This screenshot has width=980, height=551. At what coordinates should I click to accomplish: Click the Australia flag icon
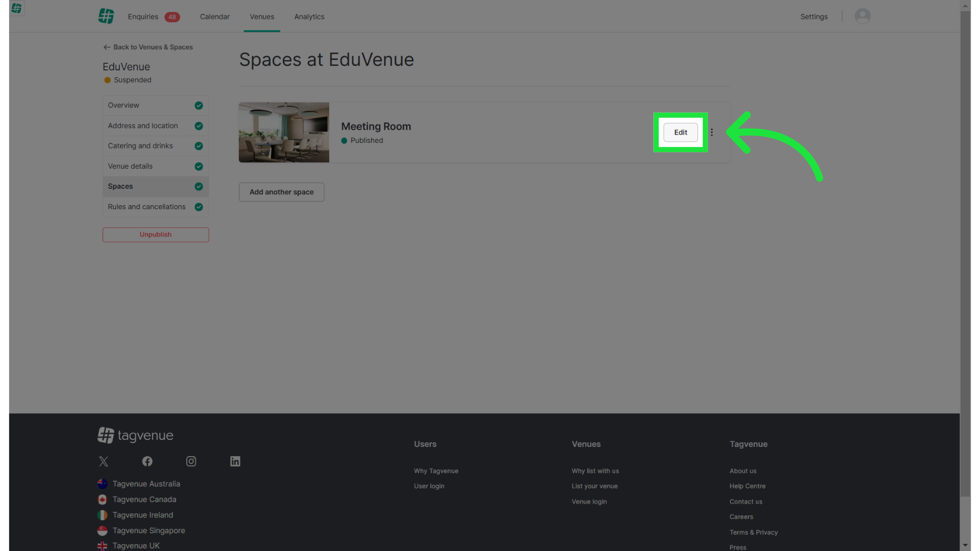103,484
